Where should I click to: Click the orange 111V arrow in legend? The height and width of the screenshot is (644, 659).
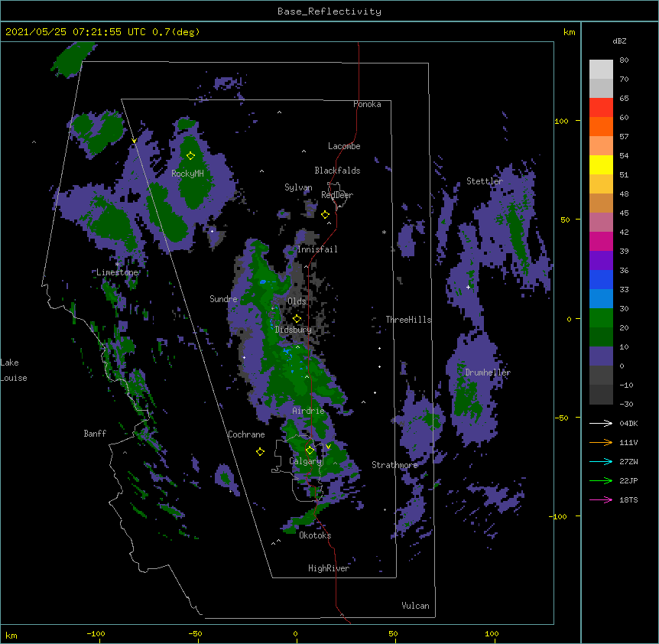[601, 442]
